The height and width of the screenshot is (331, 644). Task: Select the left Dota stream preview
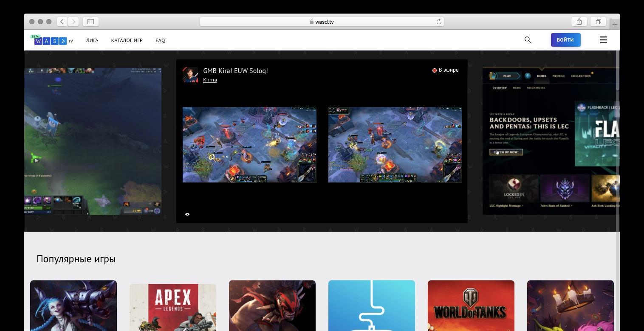(93, 141)
